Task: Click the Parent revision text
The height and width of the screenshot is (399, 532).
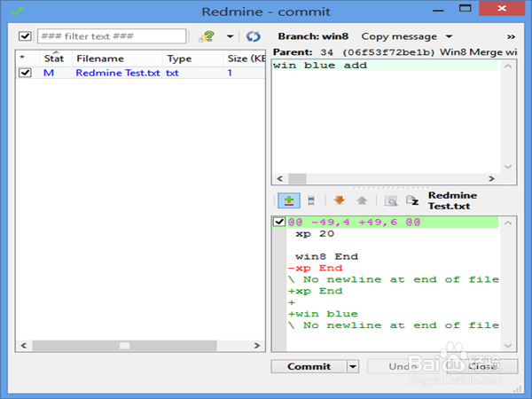Action: pos(395,52)
